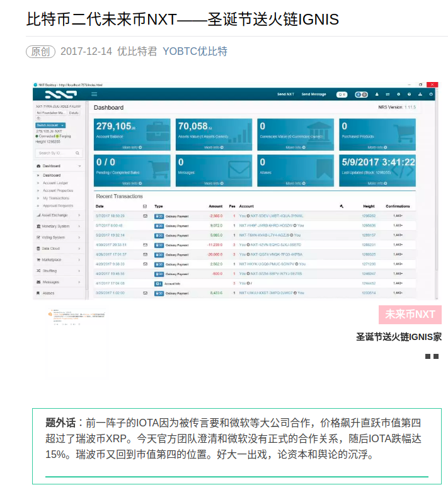The height and width of the screenshot is (504, 448).
Task: Click the Nxt Foundation Ma... account name button
Action: (x=51, y=113)
